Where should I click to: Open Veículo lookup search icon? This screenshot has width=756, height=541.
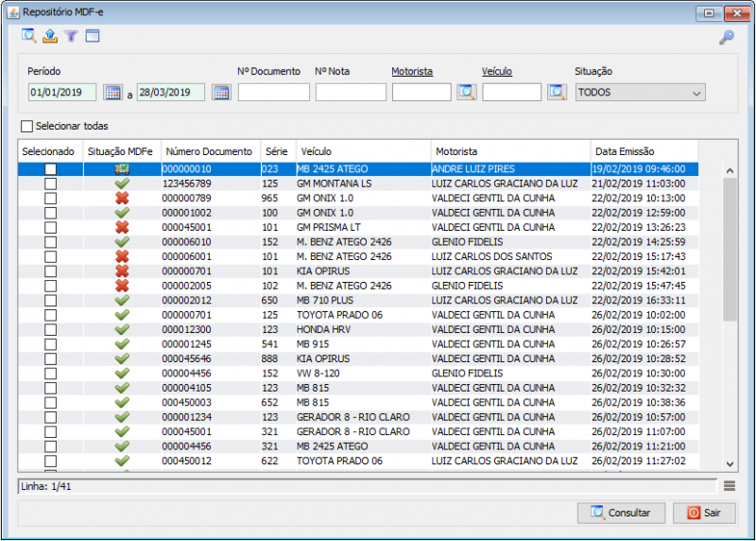[x=557, y=92]
